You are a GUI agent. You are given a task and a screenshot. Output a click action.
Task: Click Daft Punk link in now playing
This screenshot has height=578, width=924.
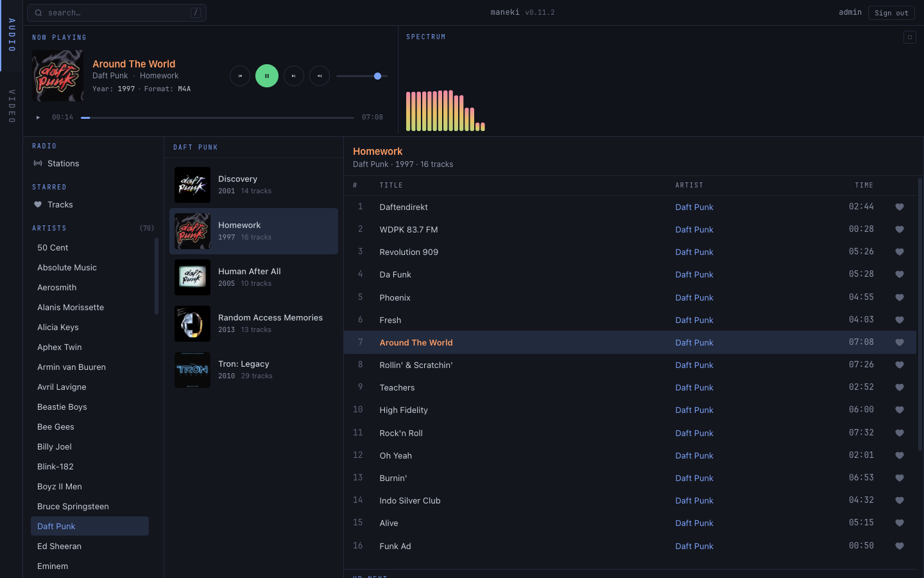point(110,76)
